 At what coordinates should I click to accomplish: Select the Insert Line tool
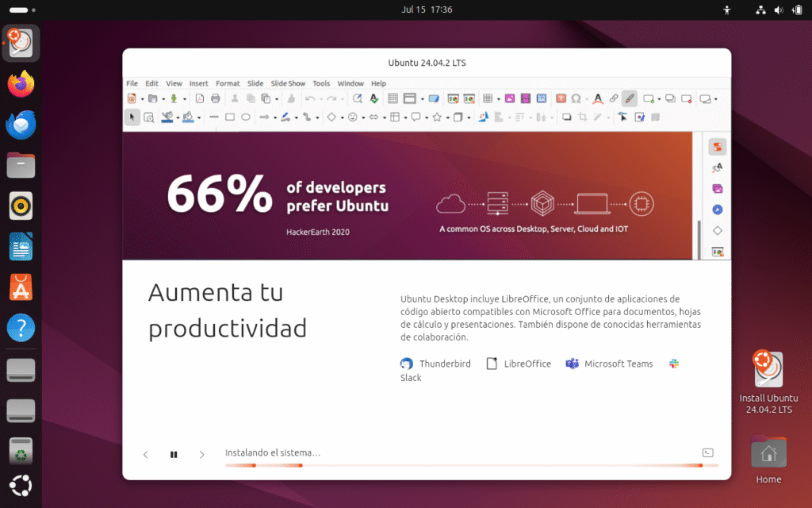(214, 117)
